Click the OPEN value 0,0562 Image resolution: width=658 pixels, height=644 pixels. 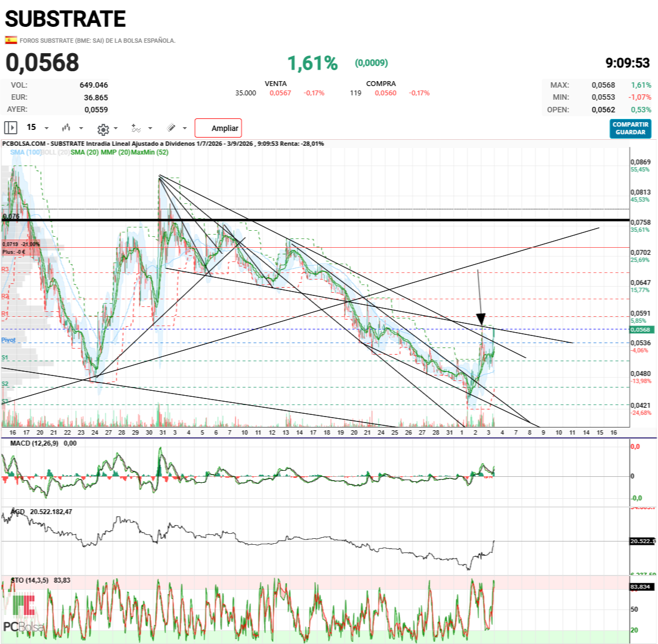(603, 110)
